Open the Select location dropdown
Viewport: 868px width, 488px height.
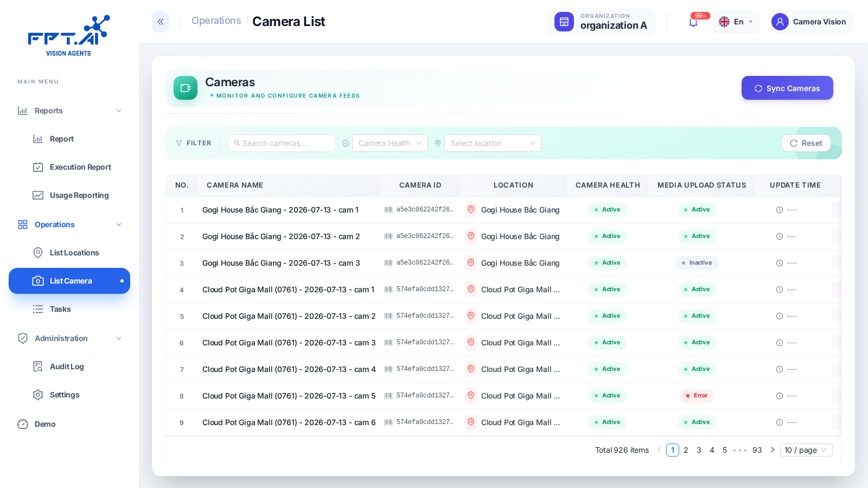point(493,143)
